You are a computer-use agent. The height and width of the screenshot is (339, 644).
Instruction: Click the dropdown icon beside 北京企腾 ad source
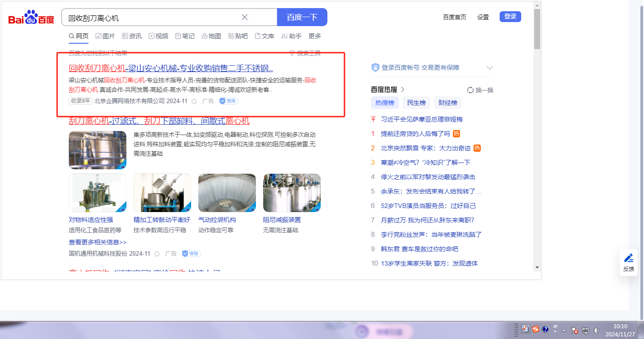click(x=194, y=101)
